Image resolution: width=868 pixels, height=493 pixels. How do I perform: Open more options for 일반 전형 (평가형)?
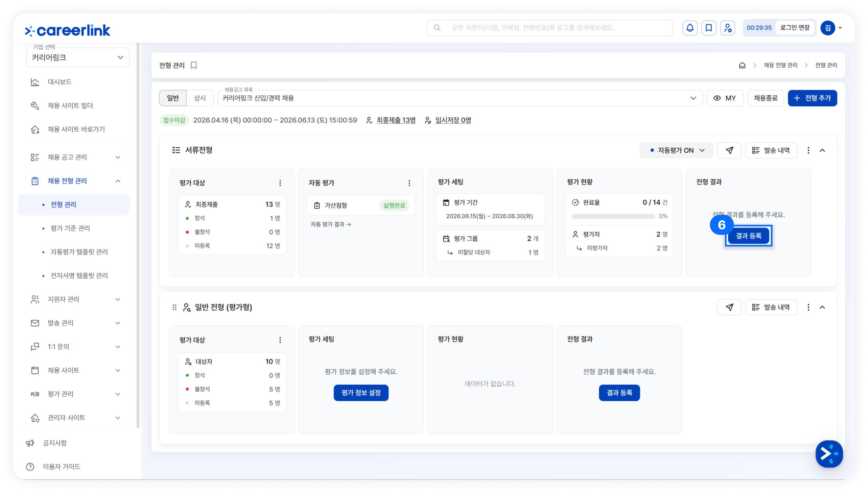pos(809,307)
